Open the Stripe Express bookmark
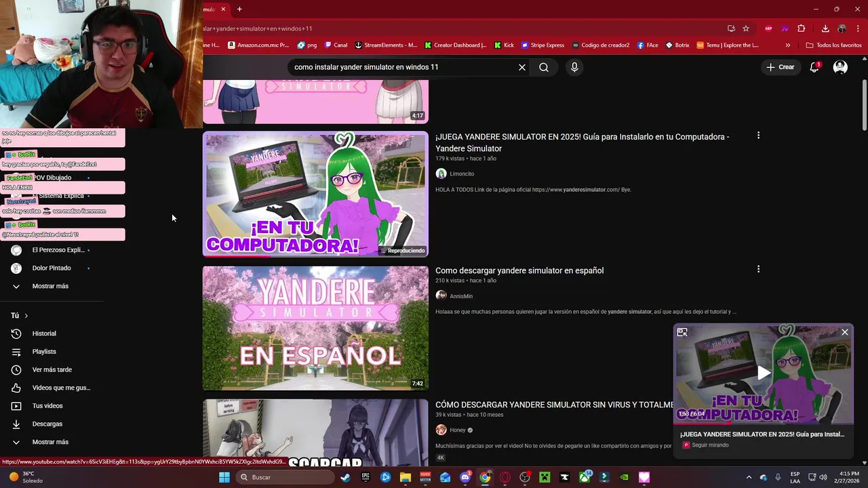The image size is (868, 488). pyautogui.click(x=542, y=45)
